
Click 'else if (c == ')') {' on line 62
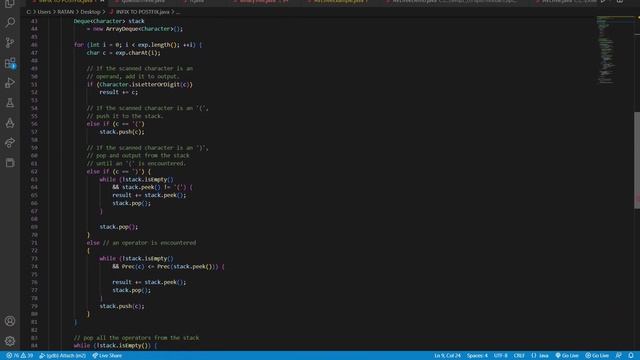119,171
